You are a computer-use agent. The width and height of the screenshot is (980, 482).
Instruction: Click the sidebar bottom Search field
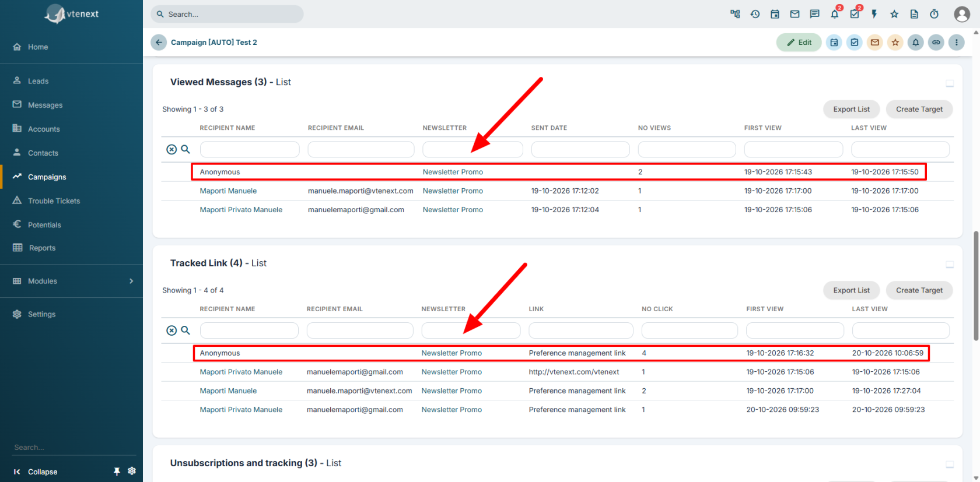tap(74, 447)
